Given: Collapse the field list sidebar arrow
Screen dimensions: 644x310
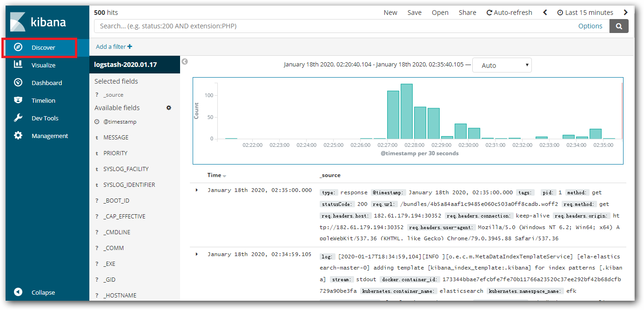Looking at the screenshot, I should (185, 61).
